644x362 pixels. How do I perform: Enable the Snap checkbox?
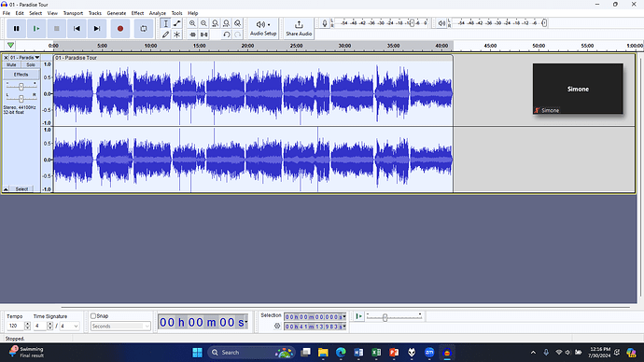tap(93, 316)
